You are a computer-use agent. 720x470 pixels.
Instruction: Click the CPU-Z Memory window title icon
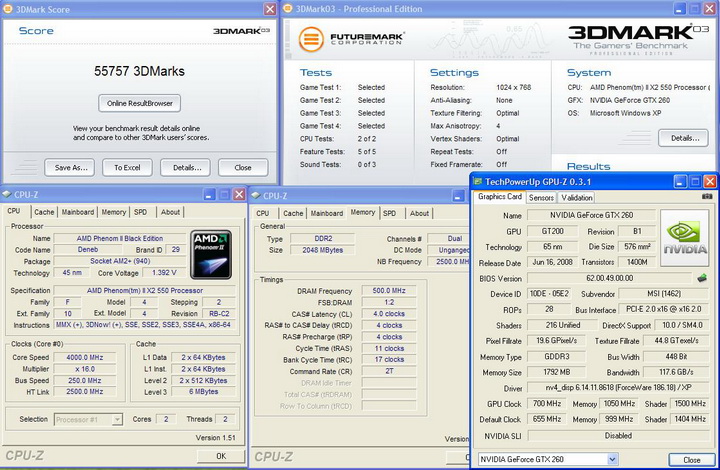[x=256, y=196]
